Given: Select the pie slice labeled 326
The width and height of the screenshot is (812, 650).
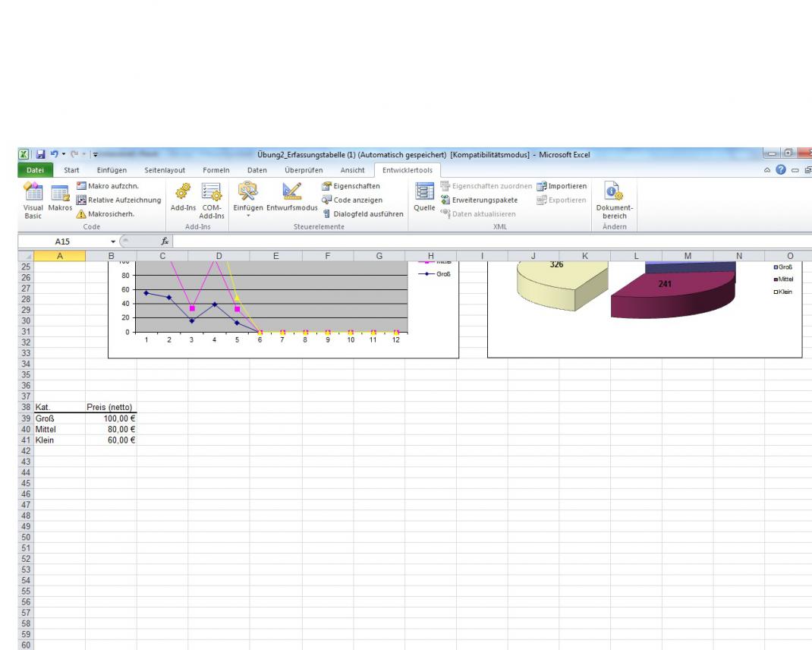Looking at the screenshot, I should coord(562,285).
